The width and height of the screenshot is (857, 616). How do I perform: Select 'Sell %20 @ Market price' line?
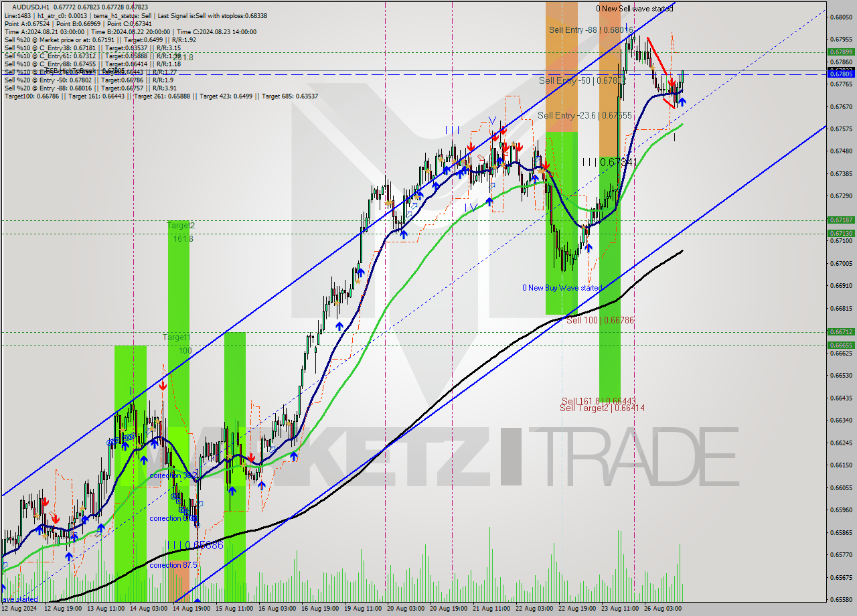[x=100, y=40]
